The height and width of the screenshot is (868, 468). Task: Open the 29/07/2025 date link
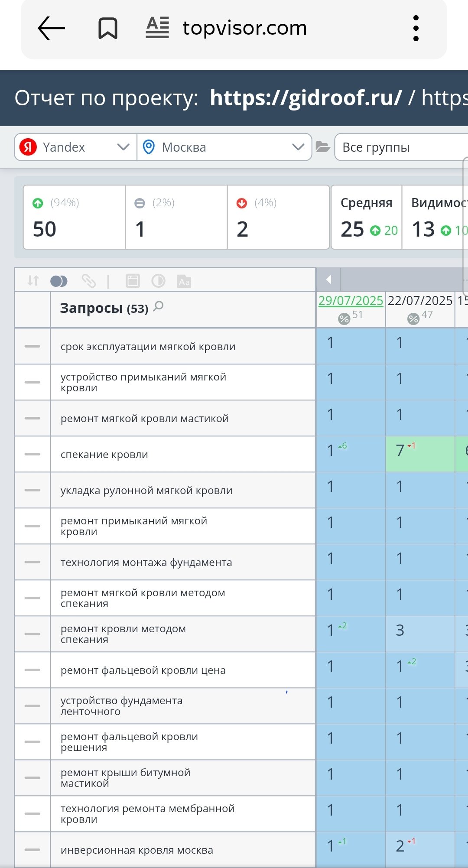click(351, 300)
